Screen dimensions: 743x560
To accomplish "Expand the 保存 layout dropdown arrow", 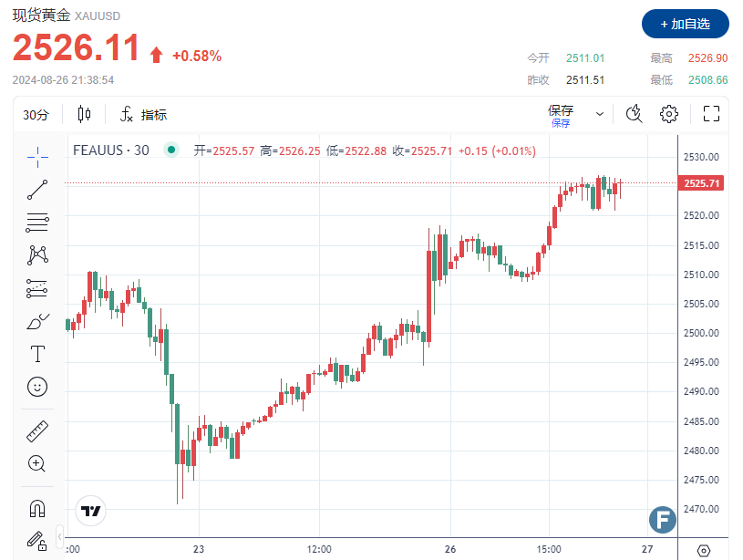I will coord(600,115).
